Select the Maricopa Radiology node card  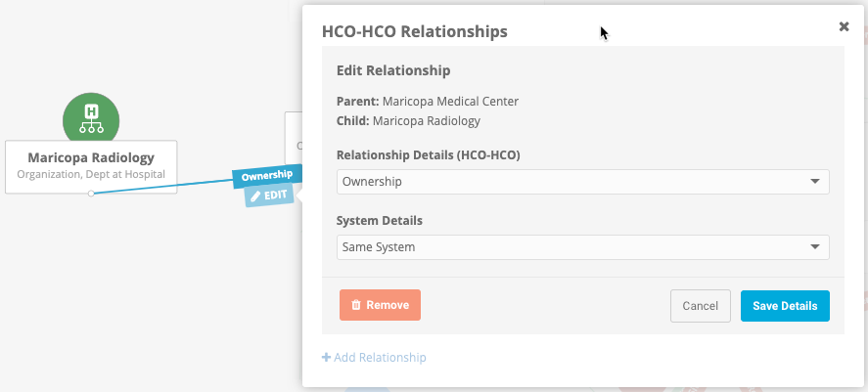[x=91, y=166]
